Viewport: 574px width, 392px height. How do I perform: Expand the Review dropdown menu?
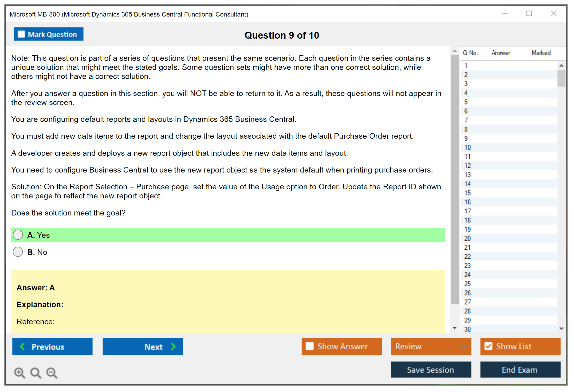point(463,346)
